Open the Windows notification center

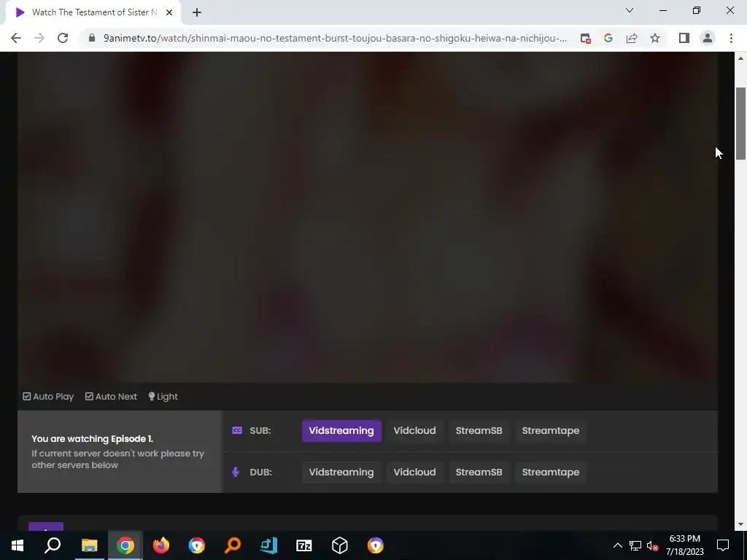coord(723,545)
